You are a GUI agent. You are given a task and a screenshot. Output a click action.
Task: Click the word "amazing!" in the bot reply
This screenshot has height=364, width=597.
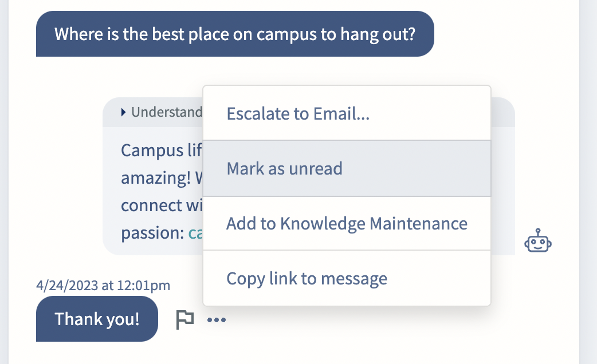(x=156, y=177)
